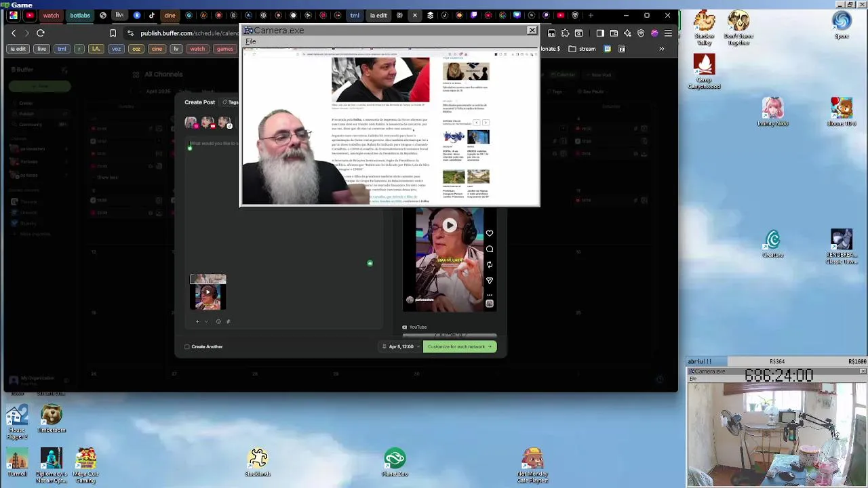Screen dimensions: 868x488
Task: Open the Apr 5, 12:00 schedule dropdown
Action: coord(401,346)
